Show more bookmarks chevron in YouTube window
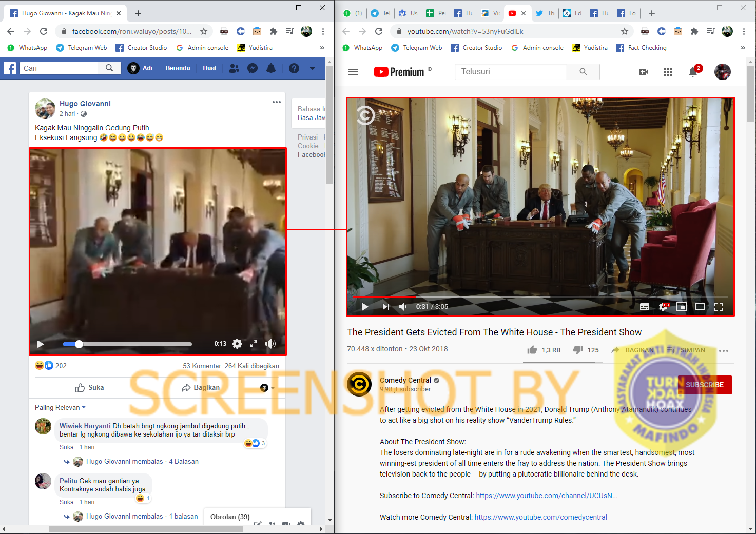 coord(743,48)
